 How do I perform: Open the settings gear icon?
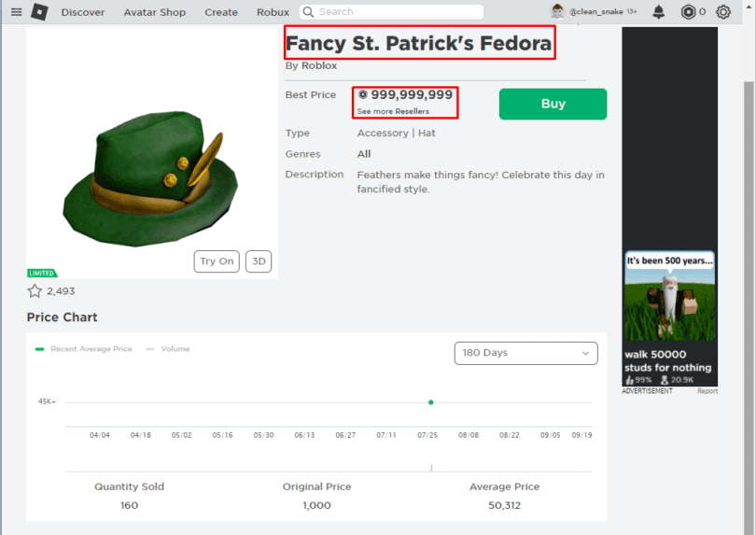pos(723,12)
